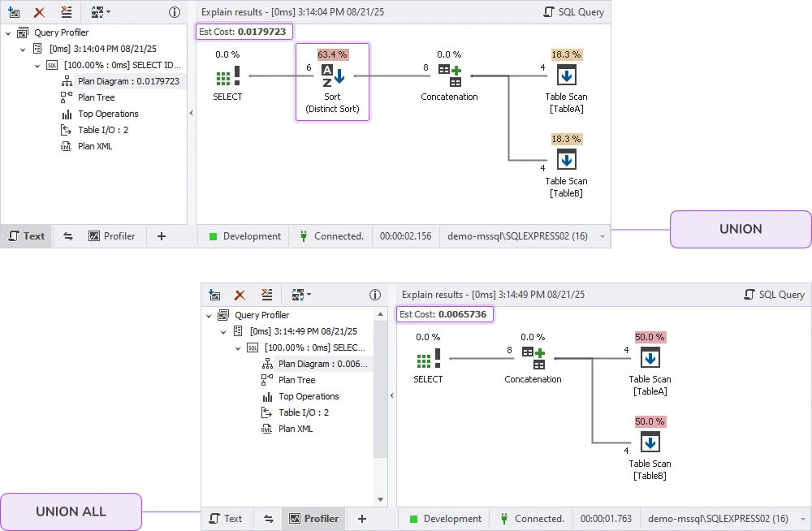
Task: Switch to Profiler tab in the UNION window
Action: pyautogui.click(x=112, y=236)
